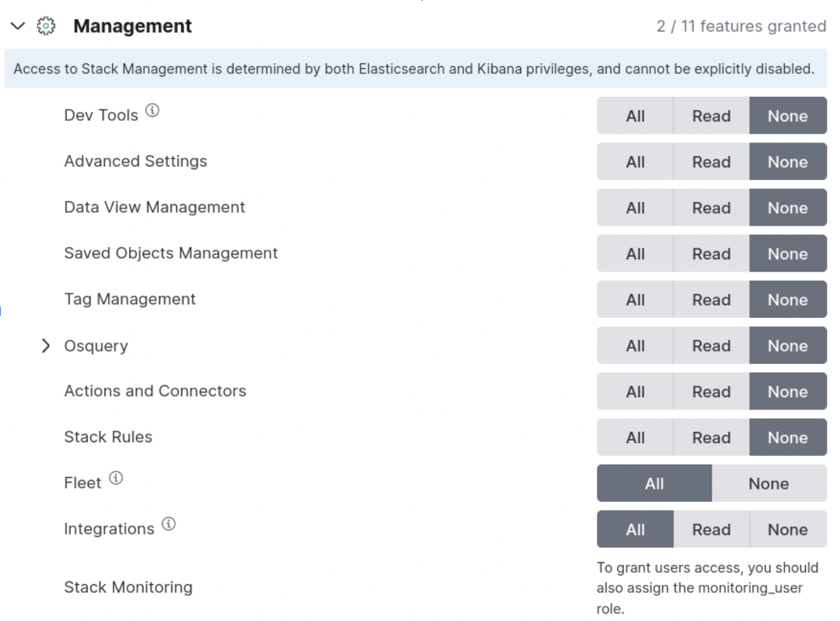Set Saved Objects Management to Read
This screenshot has height=621, width=840.
711,254
